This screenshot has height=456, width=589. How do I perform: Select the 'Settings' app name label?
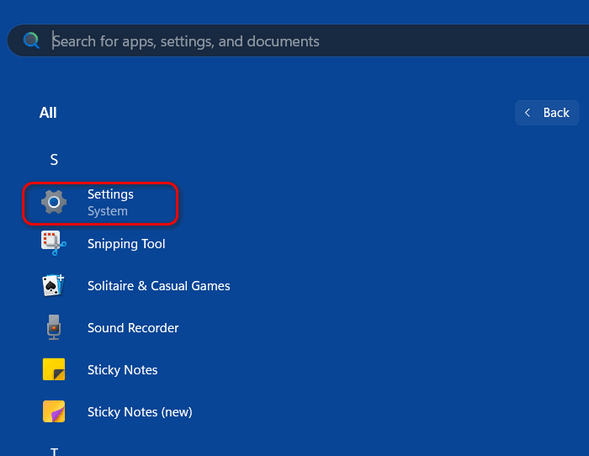pos(110,194)
